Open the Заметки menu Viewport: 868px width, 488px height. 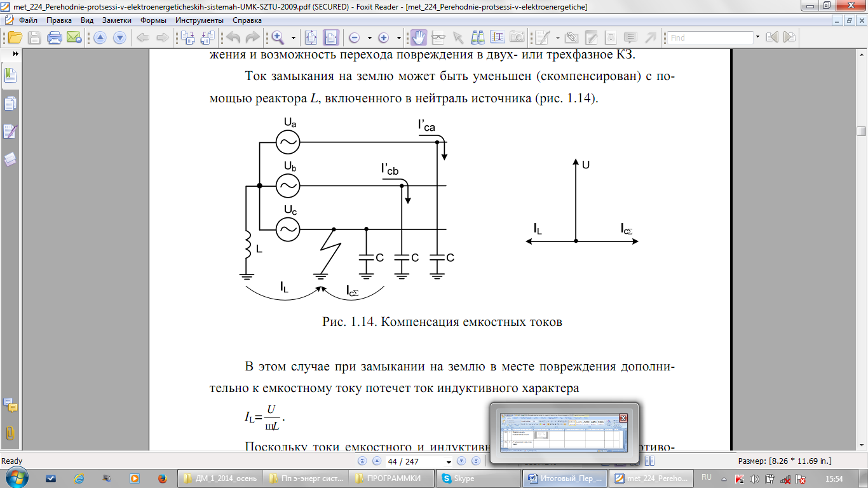click(117, 20)
